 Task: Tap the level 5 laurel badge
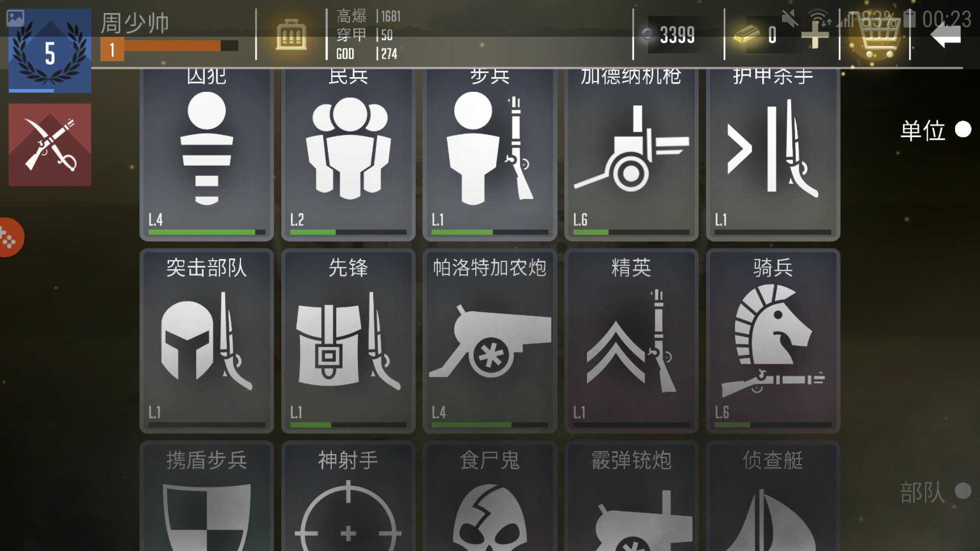pyautogui.click(x=50, y=51)
